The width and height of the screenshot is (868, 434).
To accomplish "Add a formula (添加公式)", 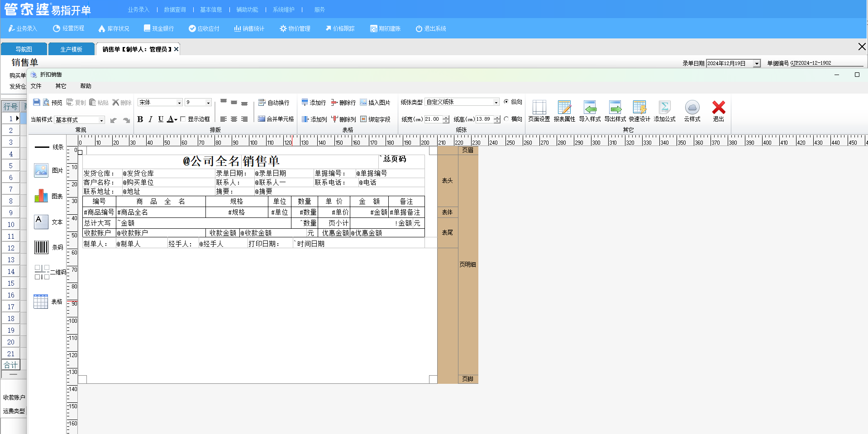I will 664,111.
